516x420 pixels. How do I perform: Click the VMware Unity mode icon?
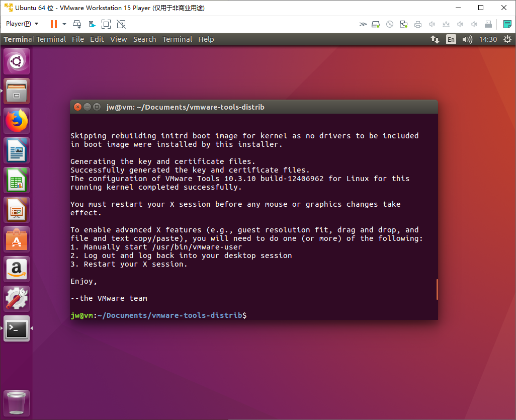(121, 24)
